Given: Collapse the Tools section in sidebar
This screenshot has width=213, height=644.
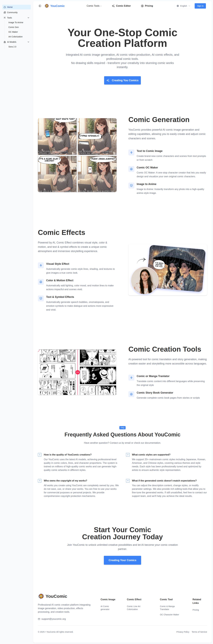Looking at the screenshot, I should point(28,18).
